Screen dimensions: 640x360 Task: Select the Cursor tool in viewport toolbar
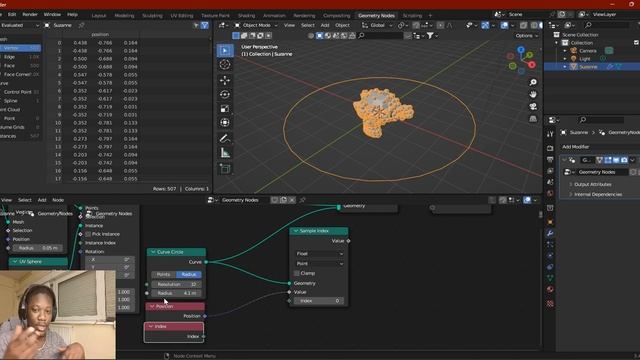[x=225, y=65]
